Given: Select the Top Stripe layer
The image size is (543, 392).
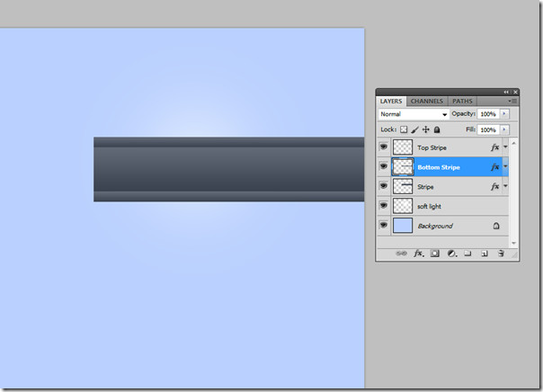Looking at the screenshot, I should pos(443,147).
